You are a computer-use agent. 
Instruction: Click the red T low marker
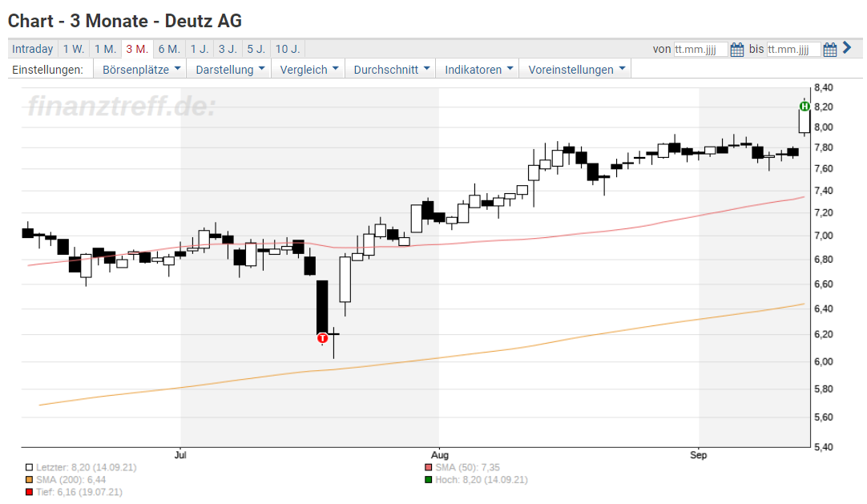tap(322, 337)
